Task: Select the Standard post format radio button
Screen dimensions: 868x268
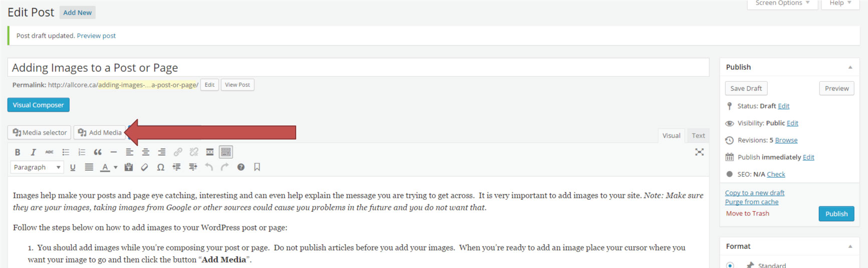Action: pyautogui.click(x=730, y=265)
